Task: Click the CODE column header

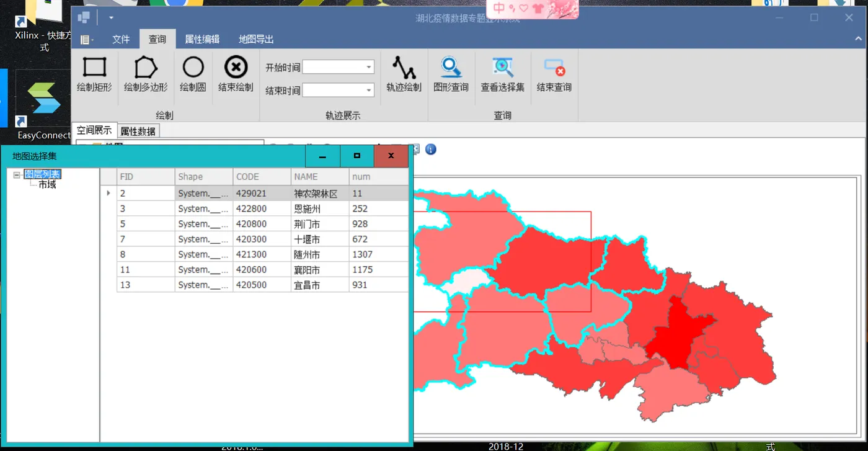Action: click(x=262, y=177)
